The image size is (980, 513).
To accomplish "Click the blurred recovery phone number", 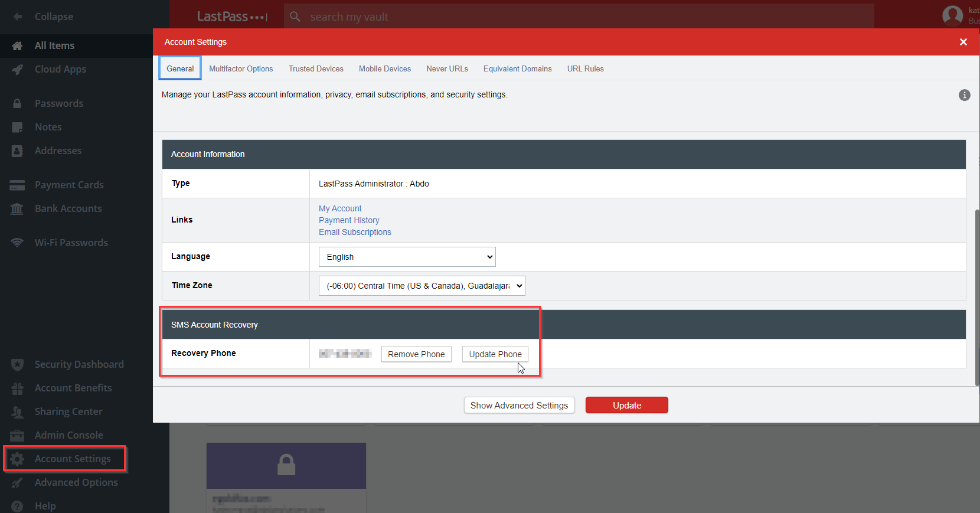I will [x=345, y=354].
